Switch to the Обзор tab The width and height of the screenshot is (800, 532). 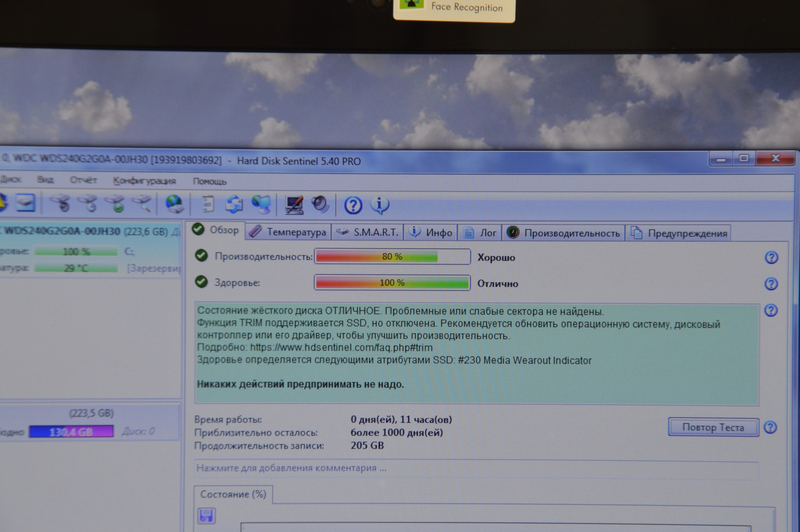[216, 230]
